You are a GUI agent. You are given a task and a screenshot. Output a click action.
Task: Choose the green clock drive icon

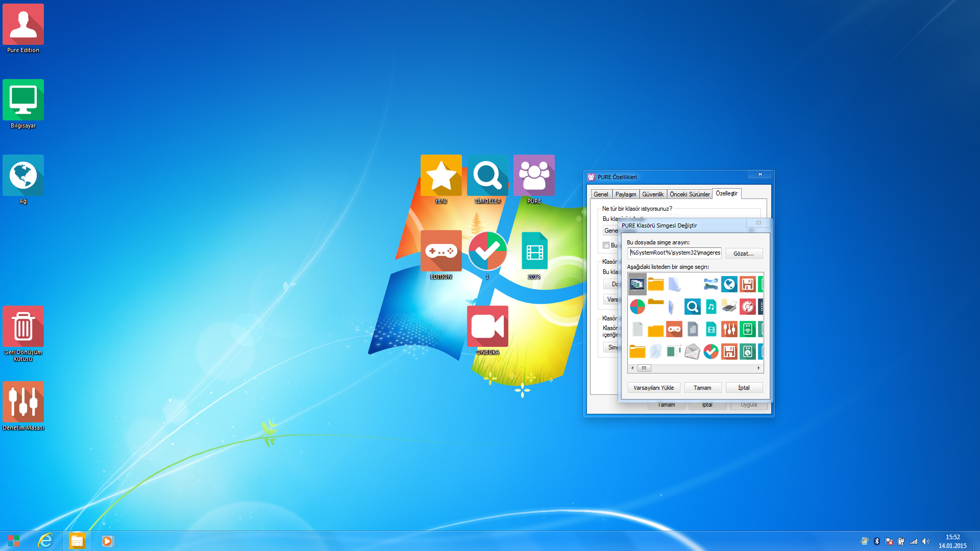click(x=748, y=352)
